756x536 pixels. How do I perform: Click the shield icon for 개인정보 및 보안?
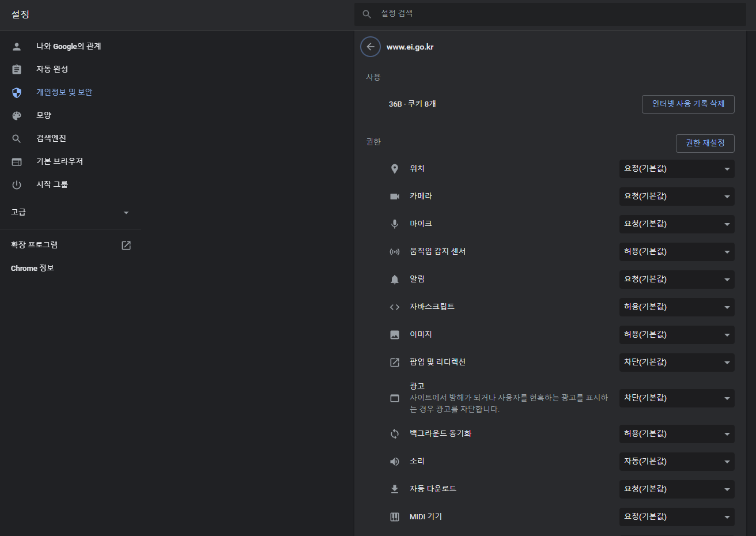tap(17, 92)
